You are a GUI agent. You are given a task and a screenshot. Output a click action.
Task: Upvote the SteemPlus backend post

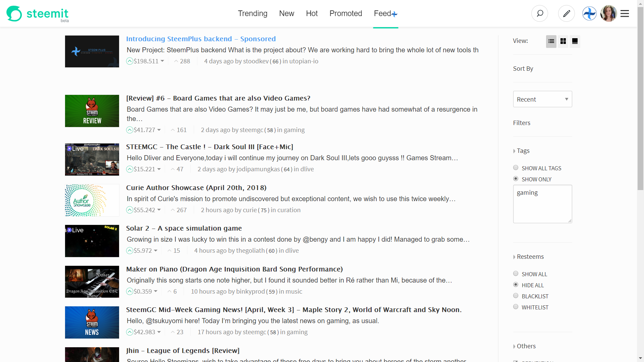tap(129, 61)
